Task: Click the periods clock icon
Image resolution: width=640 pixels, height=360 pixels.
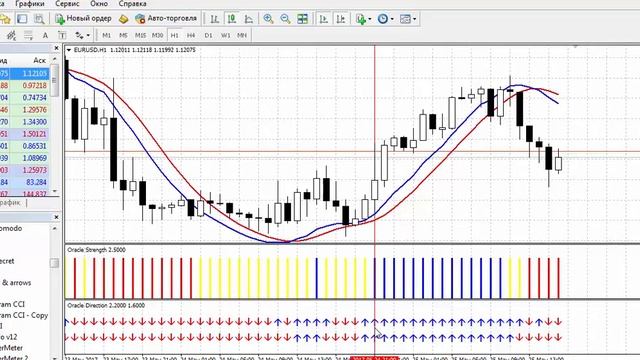Action: 383,19
